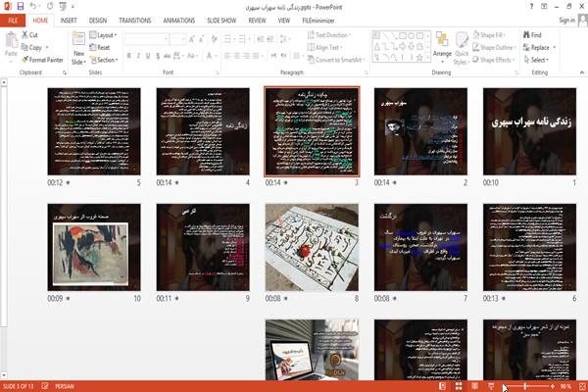Click the Clear All Formatting icon

[x=214, y=38]
